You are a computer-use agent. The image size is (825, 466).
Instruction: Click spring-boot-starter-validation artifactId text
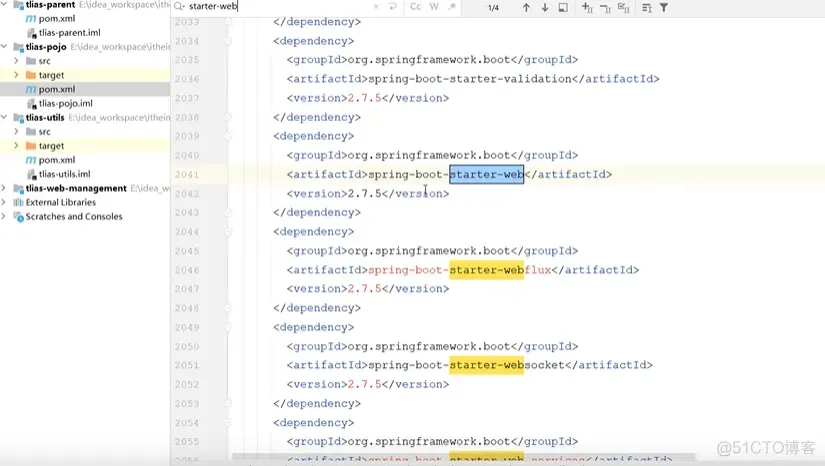pyautogui.click(x=470, y=79)
